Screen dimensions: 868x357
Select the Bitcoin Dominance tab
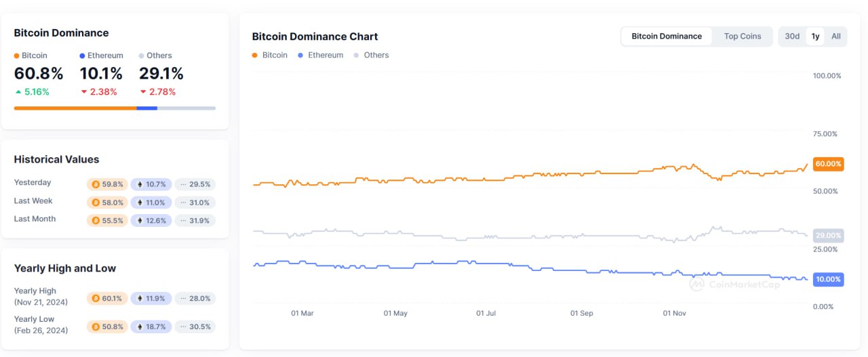point(667,37)
